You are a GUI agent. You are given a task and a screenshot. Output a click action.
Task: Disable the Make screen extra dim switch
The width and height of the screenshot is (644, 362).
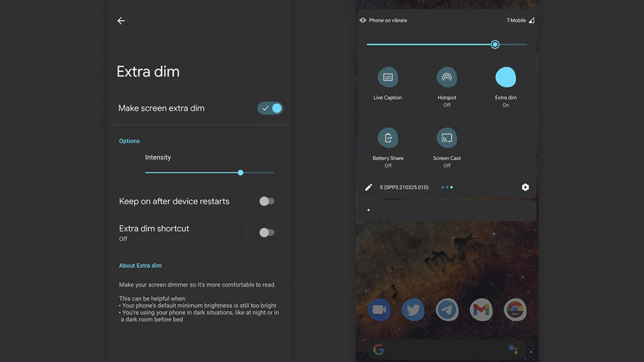point(270,108)
